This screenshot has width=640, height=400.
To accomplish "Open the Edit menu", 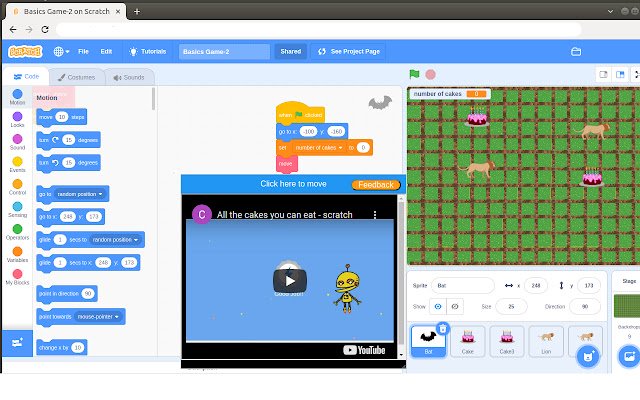I will coord(106,51).
